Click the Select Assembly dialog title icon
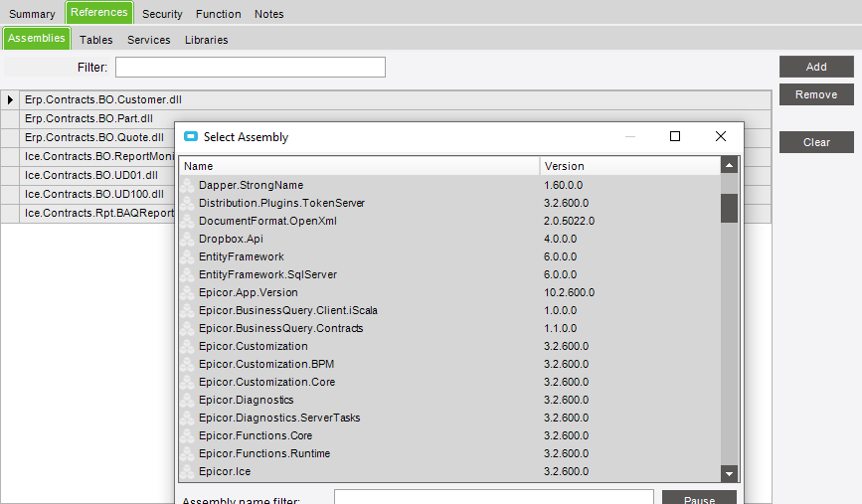This screenshot has height=504, width=862. tap(191, 137)
